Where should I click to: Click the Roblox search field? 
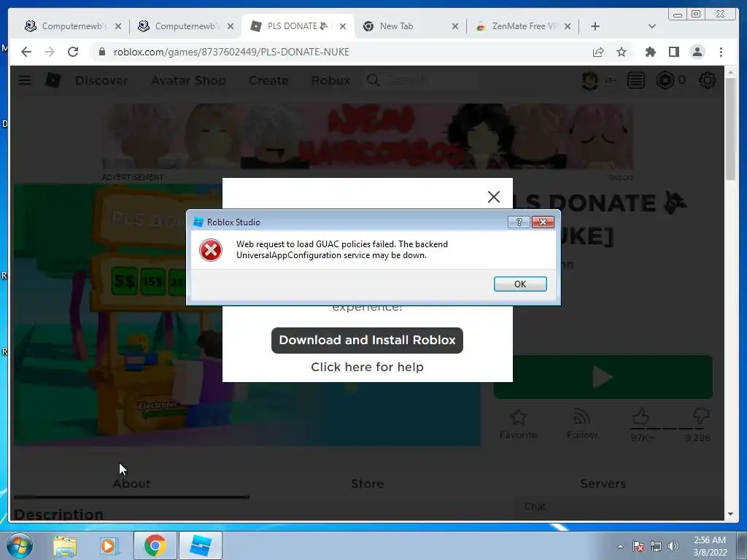(421, 80)
